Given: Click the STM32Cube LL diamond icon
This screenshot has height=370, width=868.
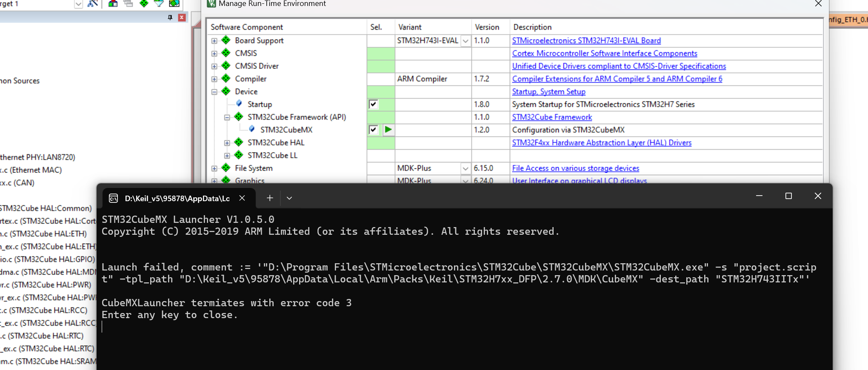Looking at the screenshot, I should pyautogui.click(x=239, y=155).
